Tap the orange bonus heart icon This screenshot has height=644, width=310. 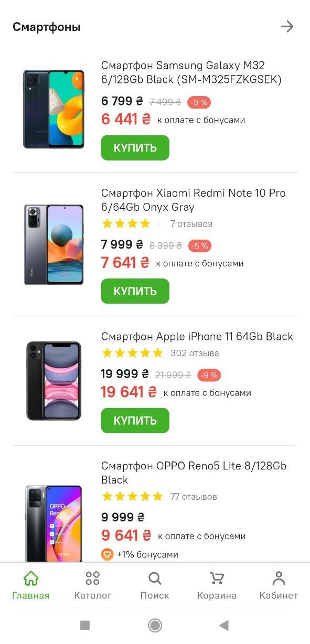[x=107, y=554]
